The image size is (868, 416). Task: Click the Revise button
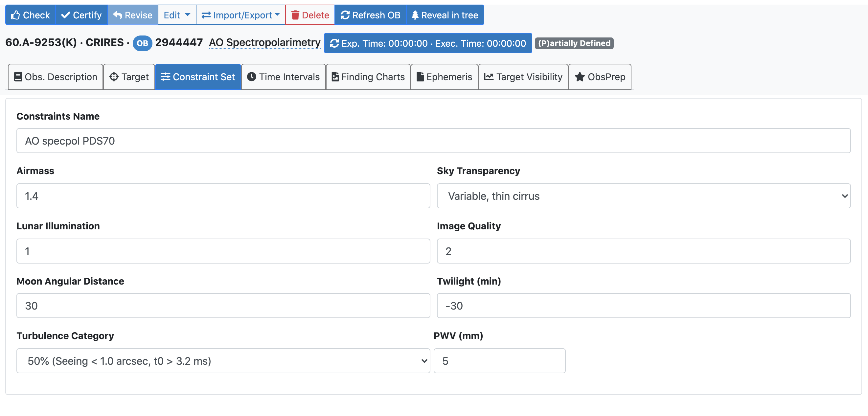(x=132, y=15)
